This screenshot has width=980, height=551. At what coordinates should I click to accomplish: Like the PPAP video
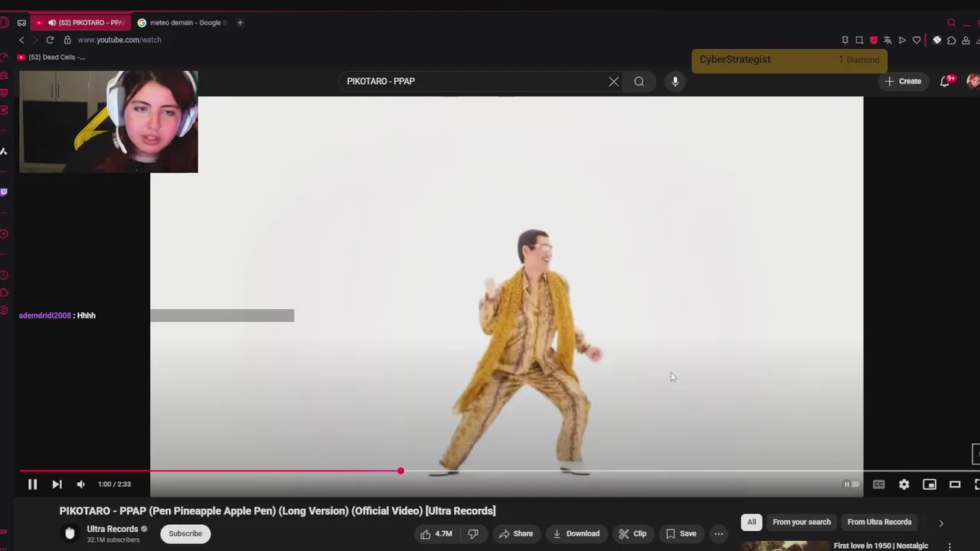click(436, 534)
